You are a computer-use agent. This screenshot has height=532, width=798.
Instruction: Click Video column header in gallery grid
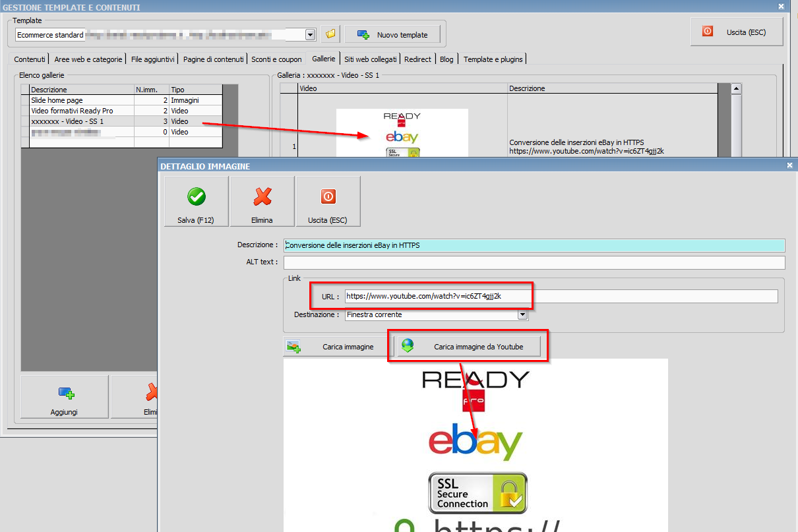tap(402, 88)
